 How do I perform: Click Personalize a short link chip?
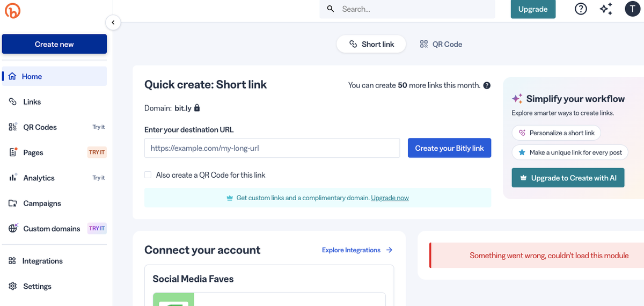tap(556, 133)
